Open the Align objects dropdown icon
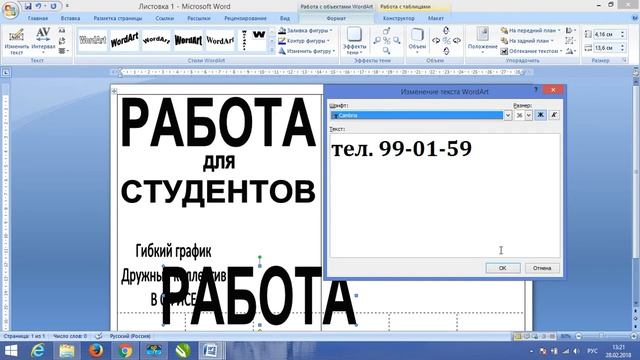 click(571, 31)
